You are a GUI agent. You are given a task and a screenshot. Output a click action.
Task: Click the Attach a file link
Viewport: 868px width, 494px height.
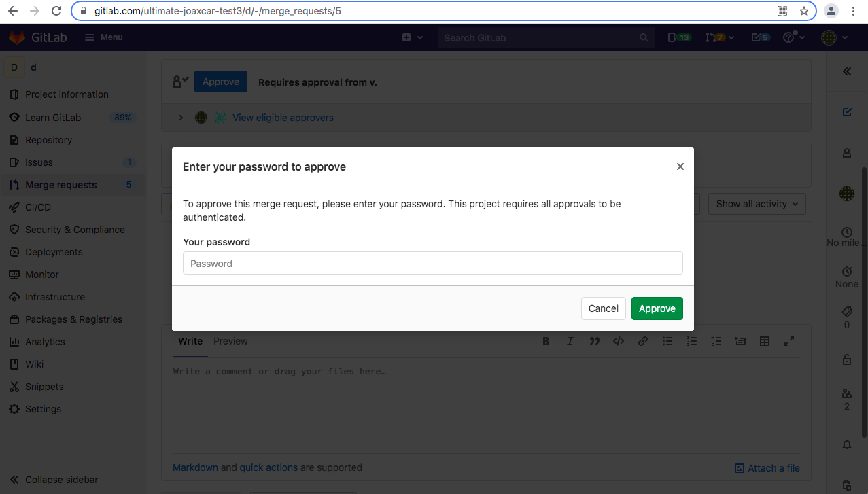click(x=767, y=468)
